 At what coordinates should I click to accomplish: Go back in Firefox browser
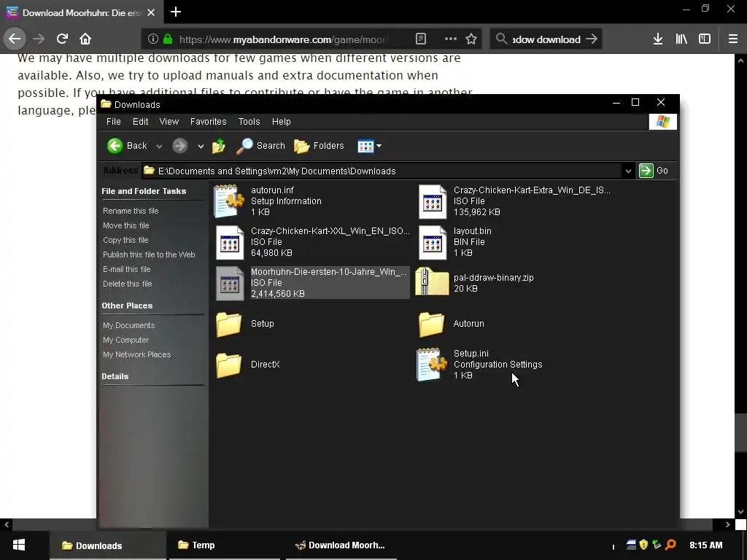coord(15,39)
